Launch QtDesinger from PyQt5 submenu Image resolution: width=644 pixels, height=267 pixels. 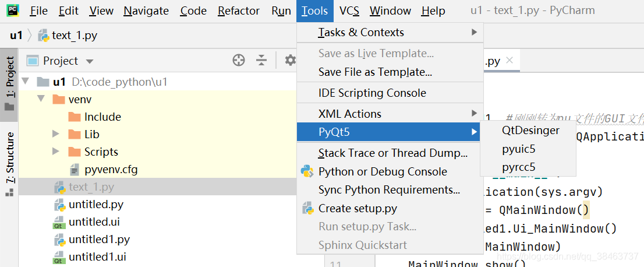(x=530, y=131)
